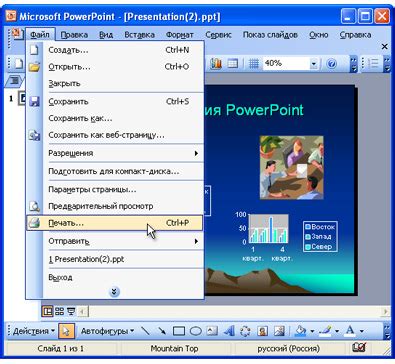Toggle the Show Grid toolbar icon

[x=253, y=63]
